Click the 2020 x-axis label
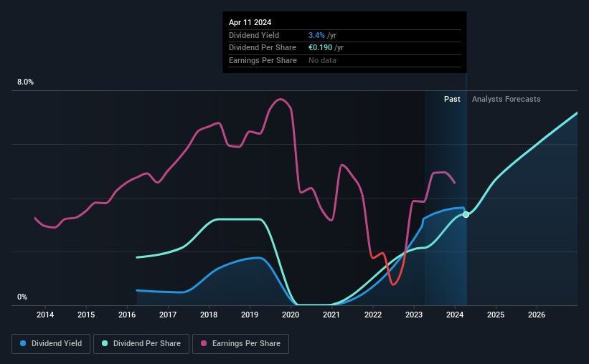Image resolution: width=589 pixels, height=364 pixels. point(291,315)
